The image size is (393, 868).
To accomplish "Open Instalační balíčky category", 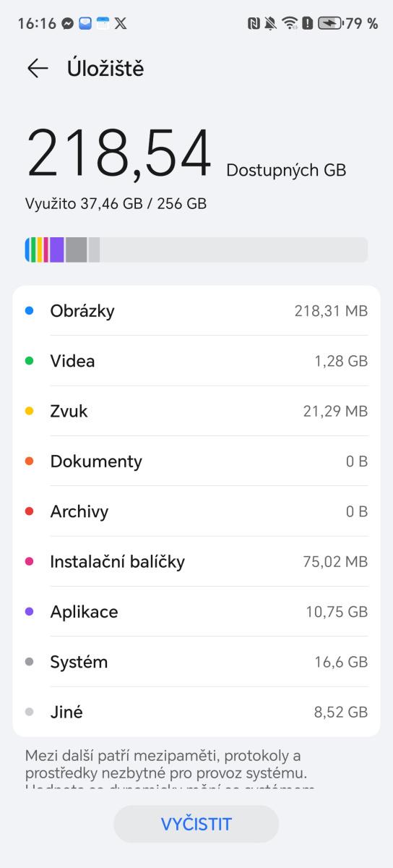I will (196, 561).
